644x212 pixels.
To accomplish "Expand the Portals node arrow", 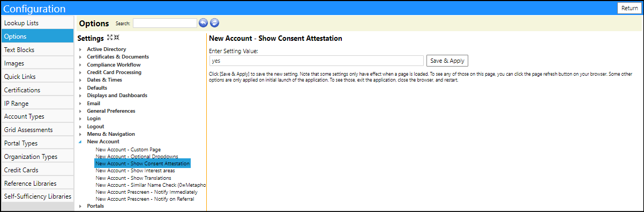I will (80, 206).
